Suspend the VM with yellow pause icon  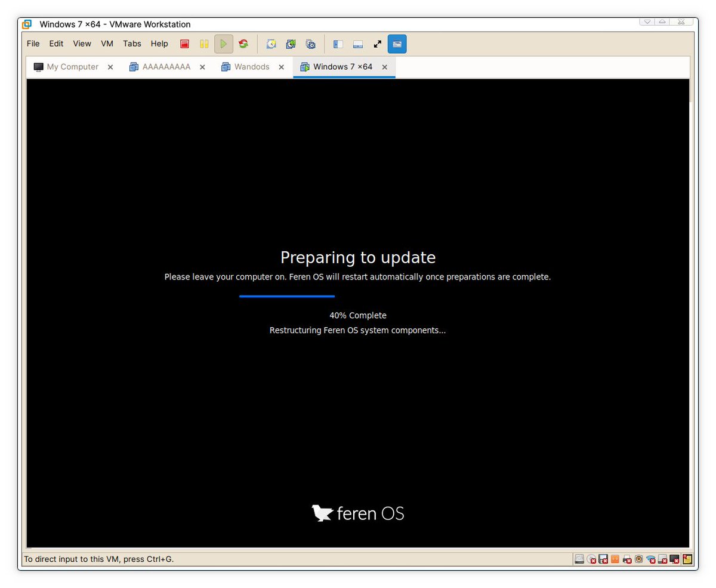click(x=203, y=44)
